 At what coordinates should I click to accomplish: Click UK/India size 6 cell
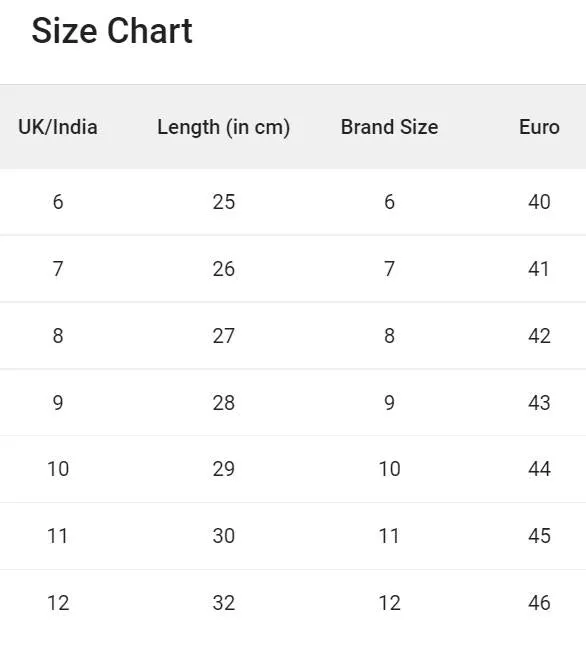58,202
